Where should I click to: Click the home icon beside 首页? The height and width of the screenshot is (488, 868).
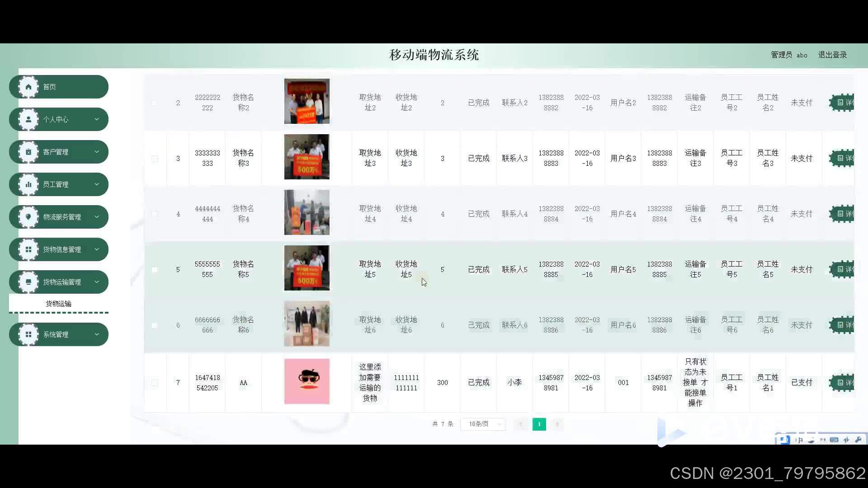[x=28, y=87]
